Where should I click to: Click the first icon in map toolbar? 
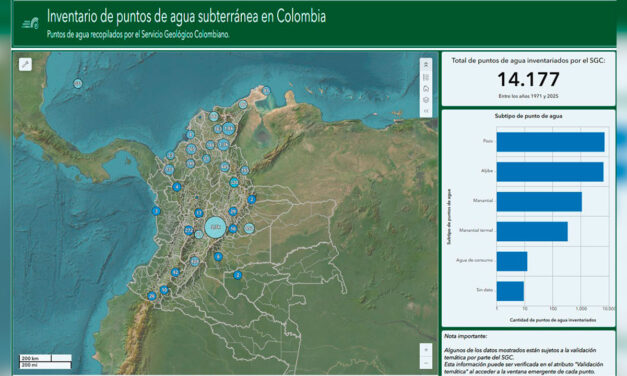(x=426, y=65)
